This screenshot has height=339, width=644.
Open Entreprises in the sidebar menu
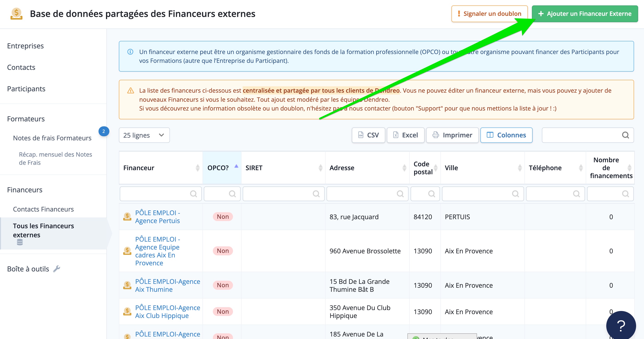25,46
